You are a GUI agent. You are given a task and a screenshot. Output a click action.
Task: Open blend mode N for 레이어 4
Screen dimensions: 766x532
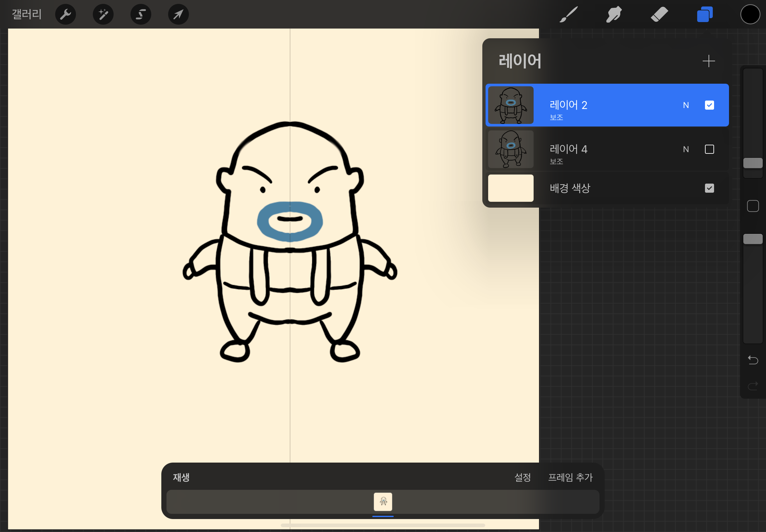[x=686, y=149]
